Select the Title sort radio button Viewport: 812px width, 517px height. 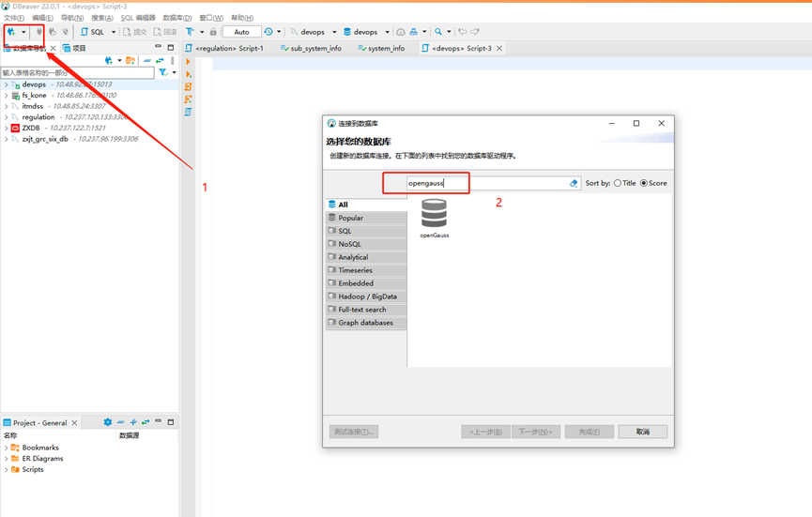pyautogui.click(x=618, y=183)
